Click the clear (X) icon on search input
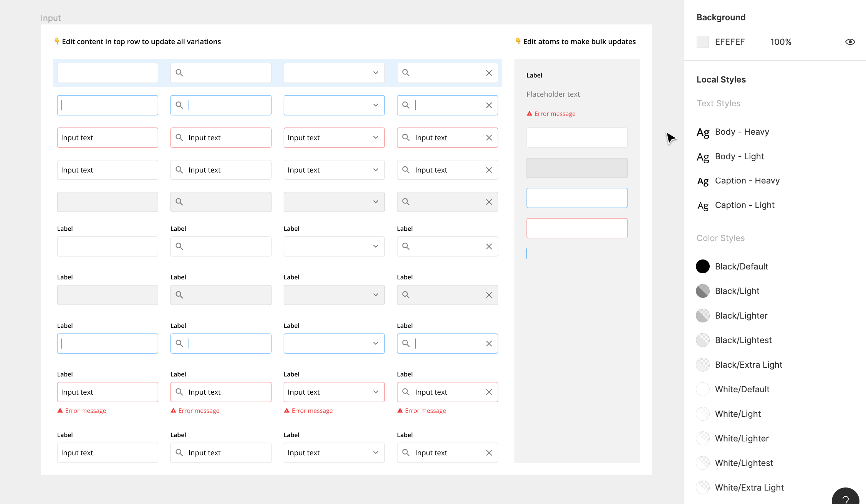The image size is (866, 504). tap(488, 73)
